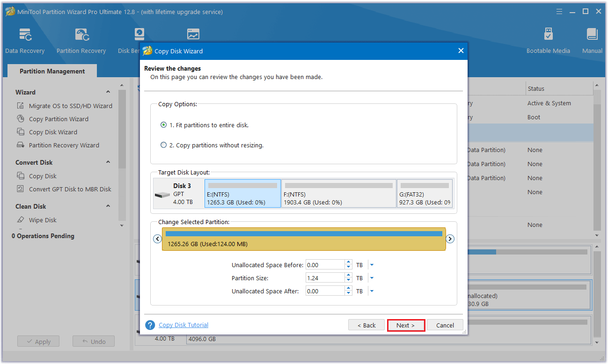Close the Copy Disk Wizard dialog
The image size is (608, 364).
[x=461, y=51]
